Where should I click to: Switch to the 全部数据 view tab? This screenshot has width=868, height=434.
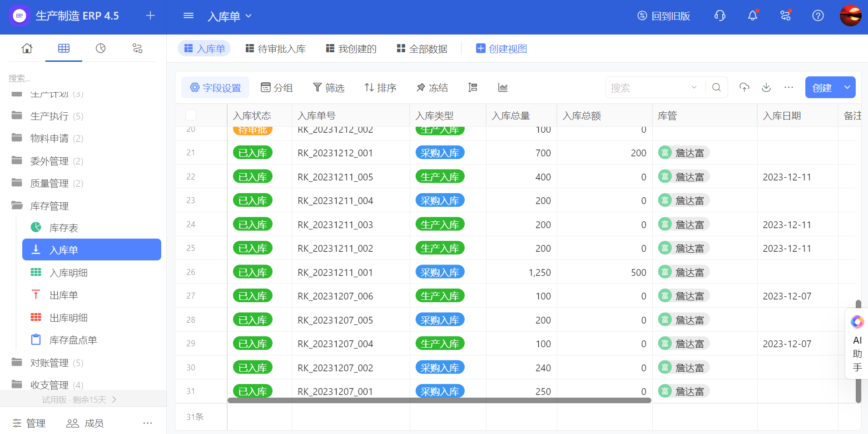(422, 49)
